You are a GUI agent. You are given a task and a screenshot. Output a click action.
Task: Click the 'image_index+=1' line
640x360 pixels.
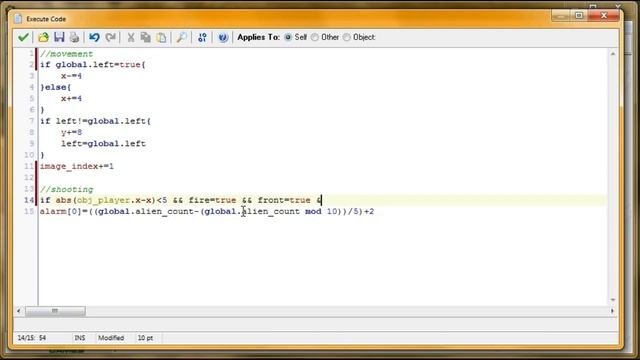77,167
